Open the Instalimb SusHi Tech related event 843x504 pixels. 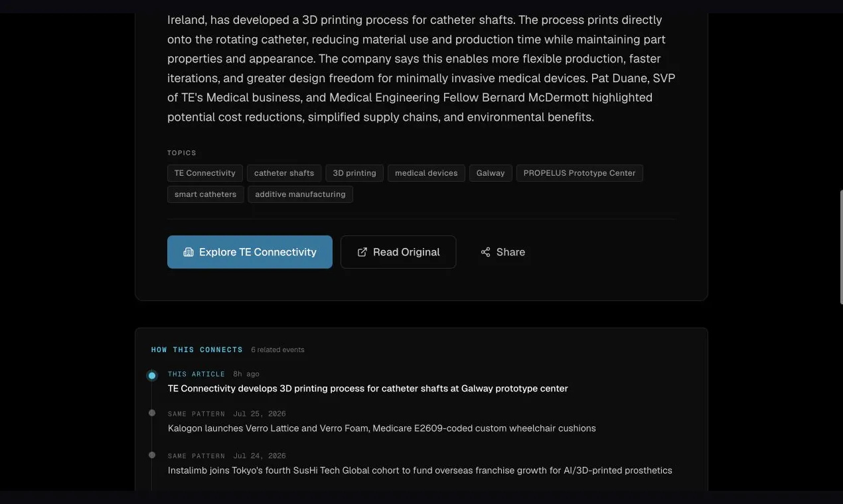(x=420, y=470)
